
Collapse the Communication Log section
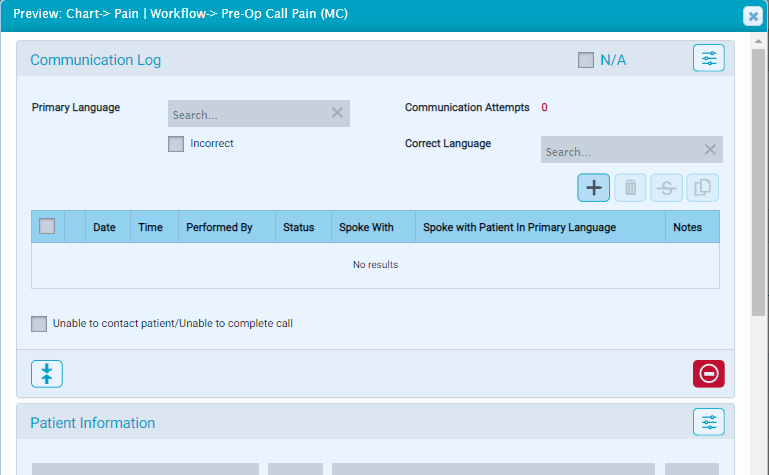pyautogui.click(x=47, y=373)
